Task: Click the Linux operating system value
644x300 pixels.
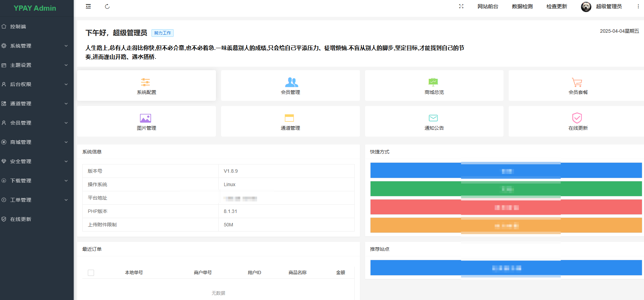Action: tap(230, 184)
